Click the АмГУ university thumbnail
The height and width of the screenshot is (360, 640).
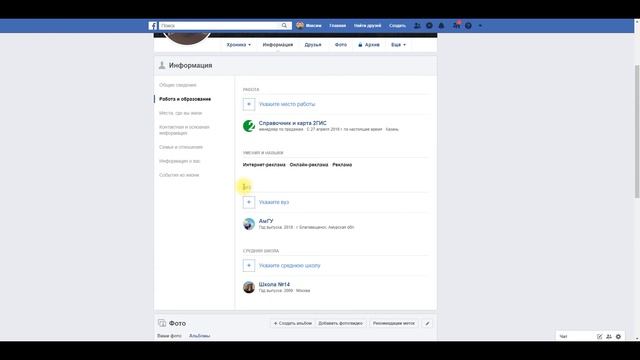pos(249,224)
